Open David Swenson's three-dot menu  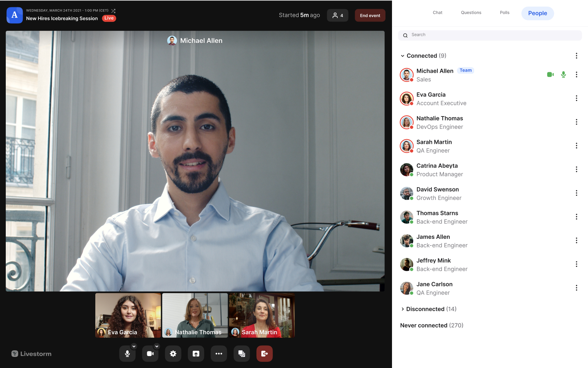click(576, 193)
